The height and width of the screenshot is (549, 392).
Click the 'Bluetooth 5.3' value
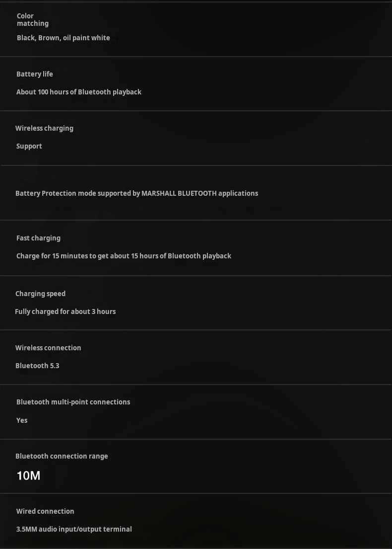[x=37, y=366]
